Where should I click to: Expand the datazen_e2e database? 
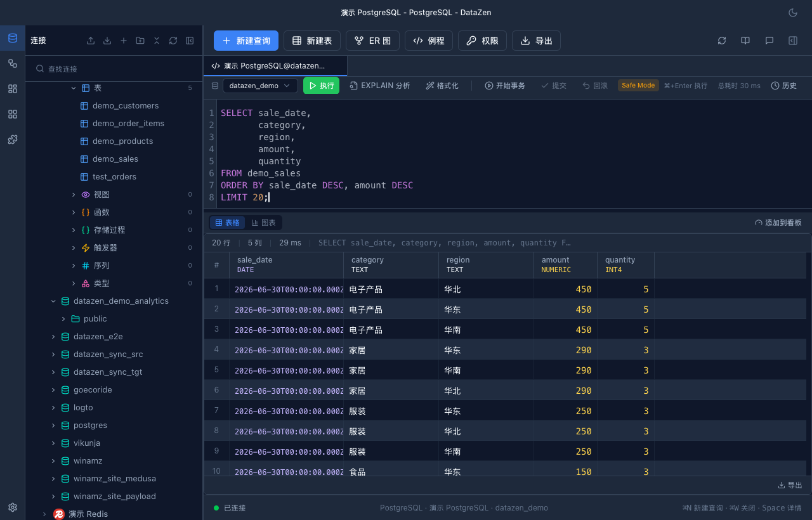(x=53, y=337)
